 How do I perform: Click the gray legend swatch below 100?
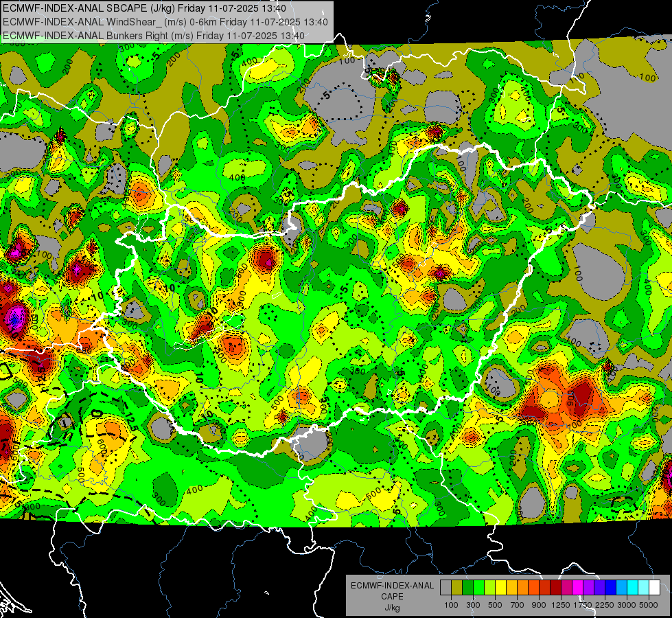445,588
